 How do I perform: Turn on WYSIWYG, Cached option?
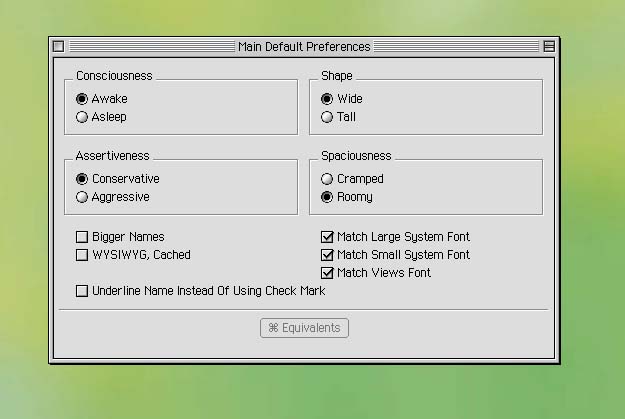coord(82,255)
